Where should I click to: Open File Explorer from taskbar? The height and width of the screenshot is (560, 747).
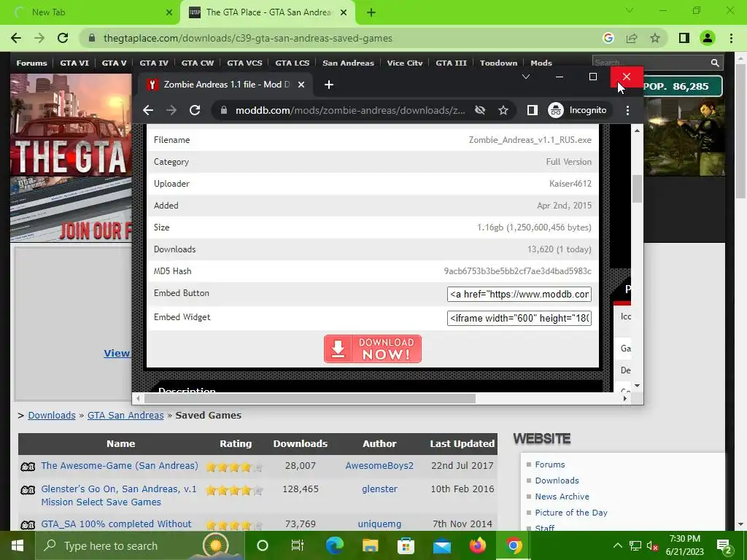[x=370, y=545]
